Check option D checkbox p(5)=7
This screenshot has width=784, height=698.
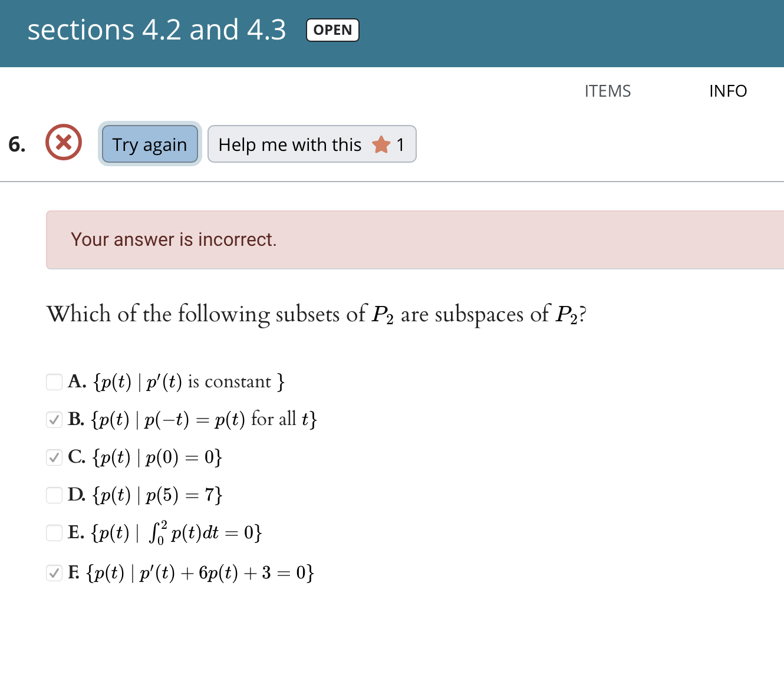point(54,495)
